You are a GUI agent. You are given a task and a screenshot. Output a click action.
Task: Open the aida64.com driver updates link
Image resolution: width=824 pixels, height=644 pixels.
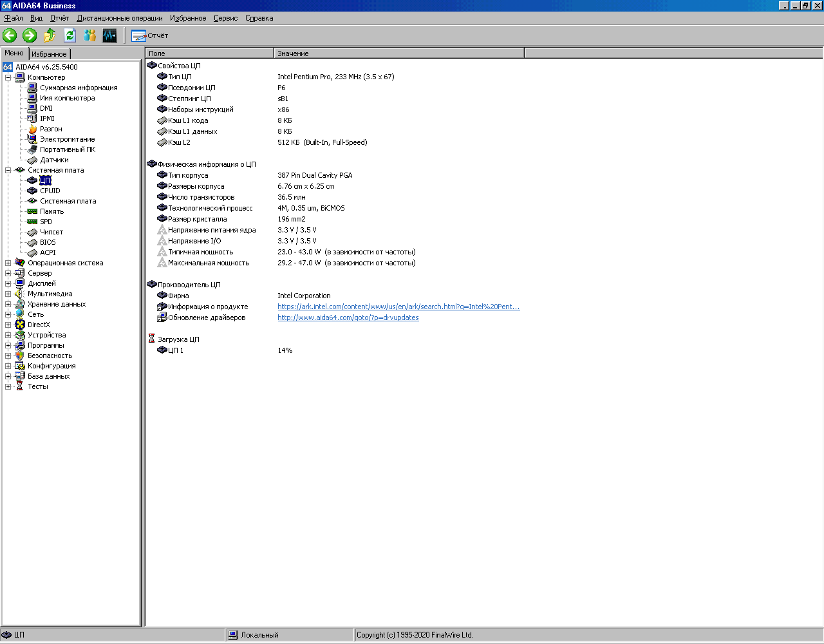pyautogui.click(x=348, y=317)
